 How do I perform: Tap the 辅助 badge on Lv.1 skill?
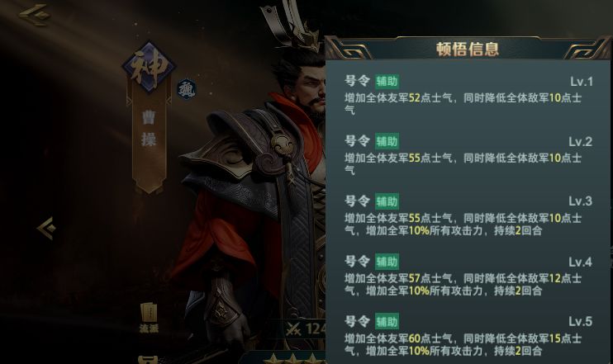pyautogui.click(x=387, y=81)
